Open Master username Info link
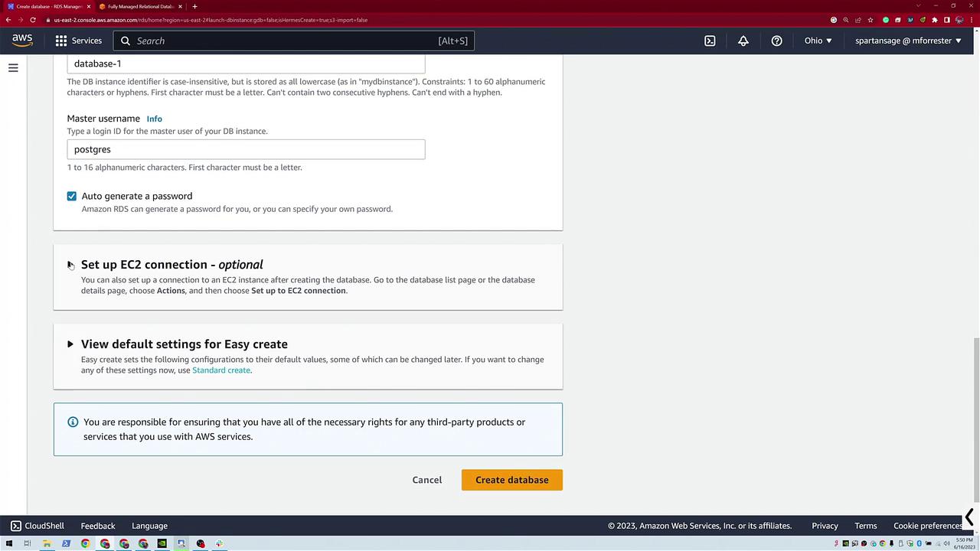Screen dimensions: 980x551 154,119
